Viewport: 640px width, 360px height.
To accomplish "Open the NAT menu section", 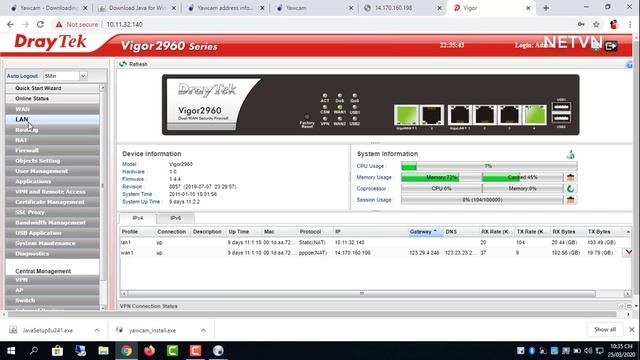I will (x=52, y=140).
